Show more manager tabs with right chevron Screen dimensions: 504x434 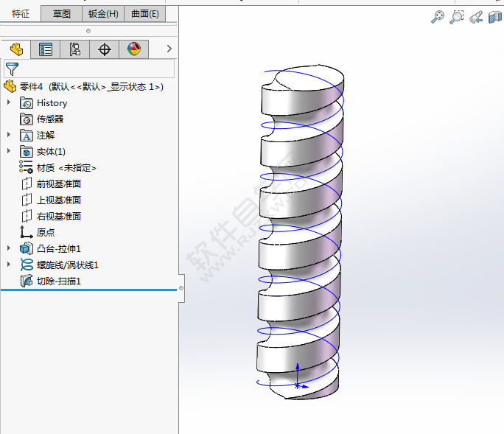tap(169, 49)
